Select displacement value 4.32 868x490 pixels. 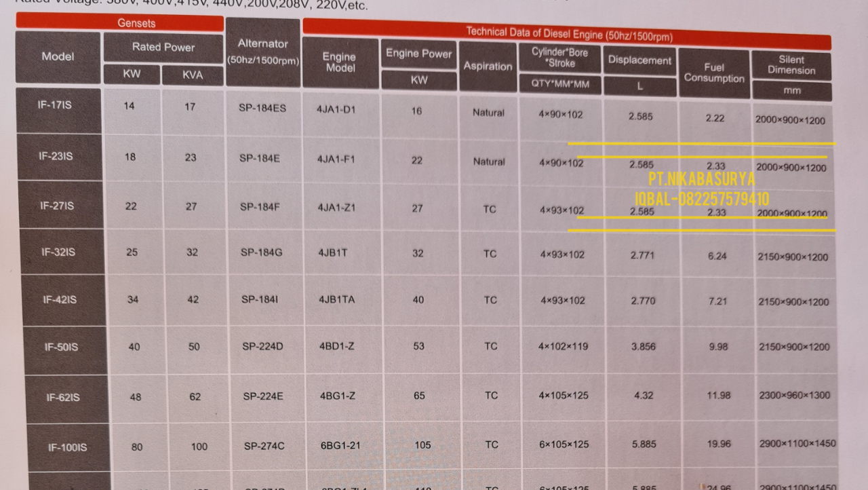click(x=643, y=394)
